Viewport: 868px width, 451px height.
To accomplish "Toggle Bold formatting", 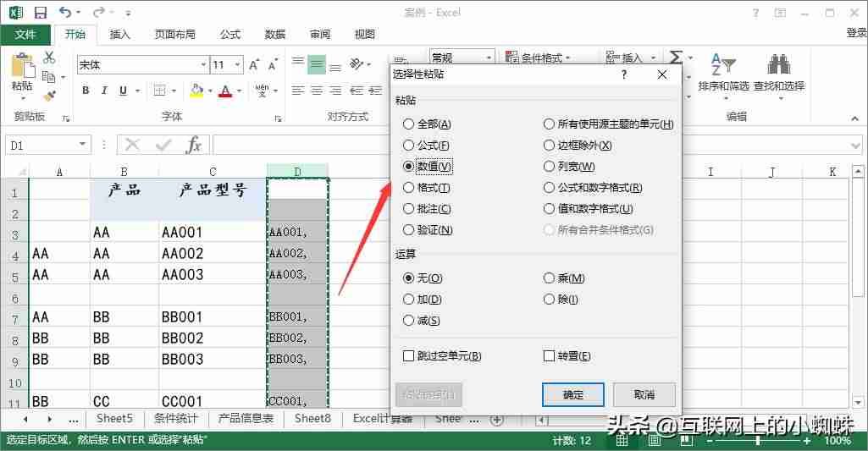I will point(86,91).
